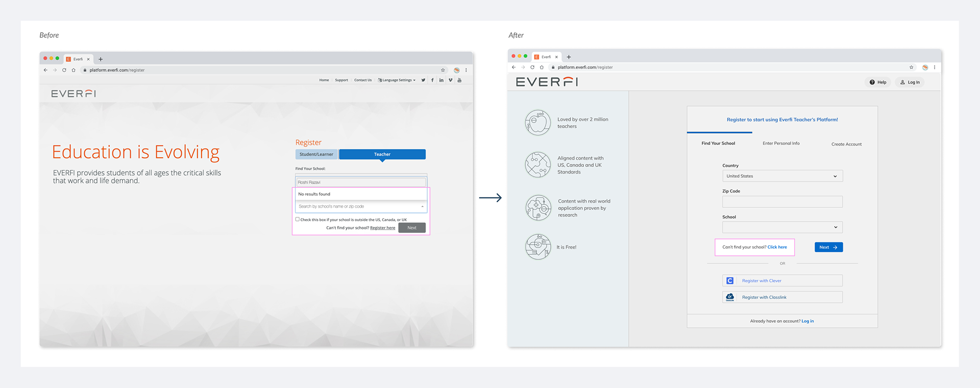
Task: Click the Vimeo icon in the Before window
Action: [450, 80]
